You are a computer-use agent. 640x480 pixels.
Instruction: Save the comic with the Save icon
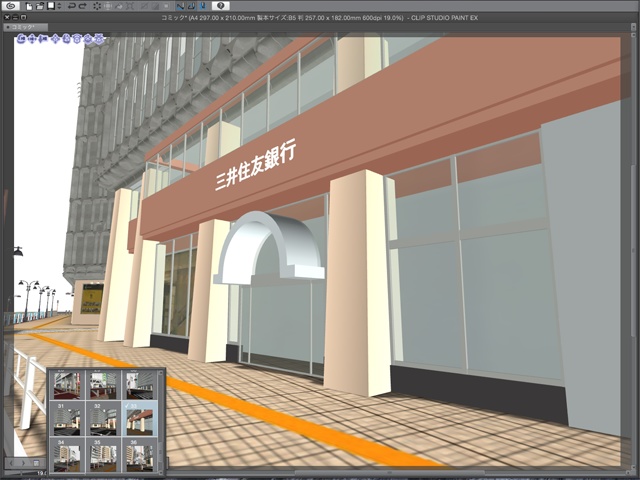pos(51,6)
